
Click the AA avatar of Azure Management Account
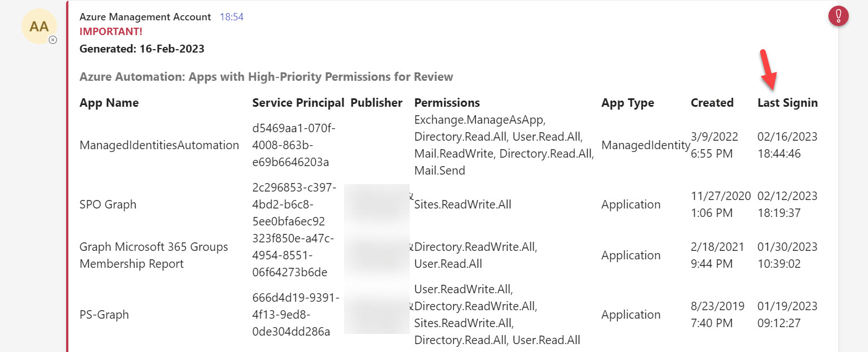pyautogui.click(x=38, y=26)
